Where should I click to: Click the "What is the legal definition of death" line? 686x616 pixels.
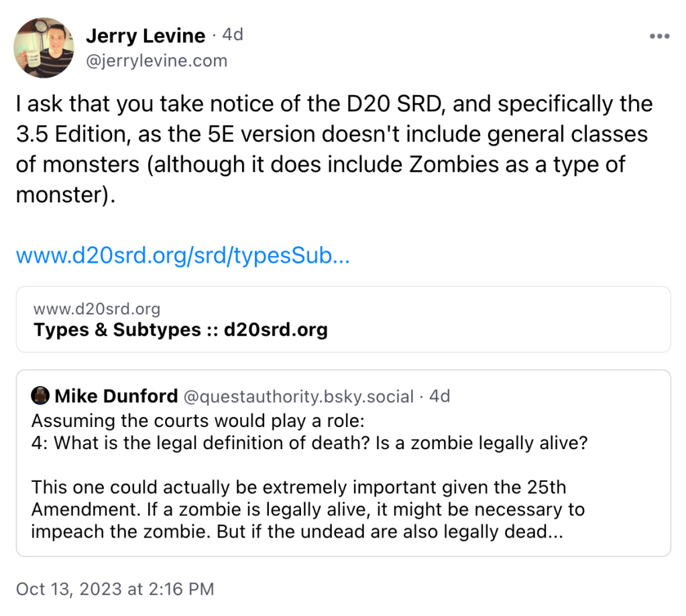(x=308, y=444)
